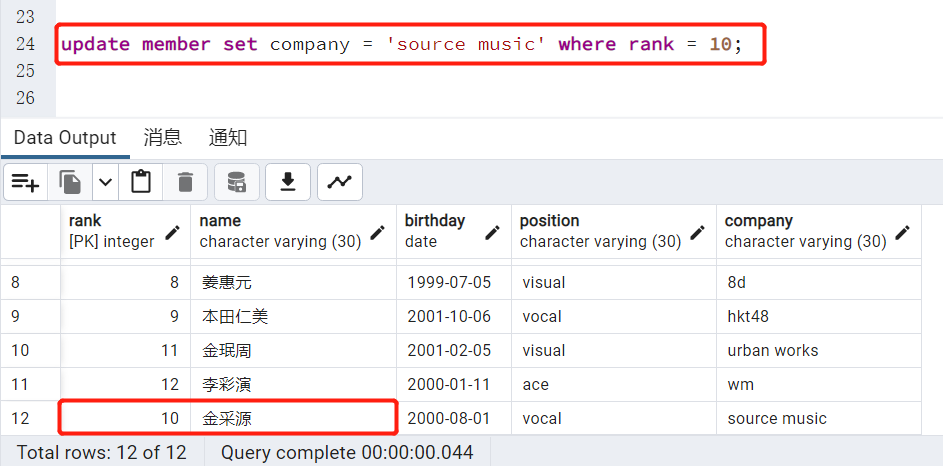The image size is (943, 466).
Task: Click the birthday cell 2000-08-01
Action: [x=454, y=418]
